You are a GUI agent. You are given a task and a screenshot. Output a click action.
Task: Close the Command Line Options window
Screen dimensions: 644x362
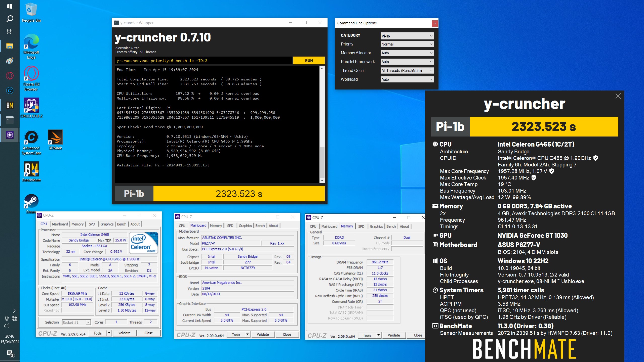pyautogui.click(x=435, y=23)
